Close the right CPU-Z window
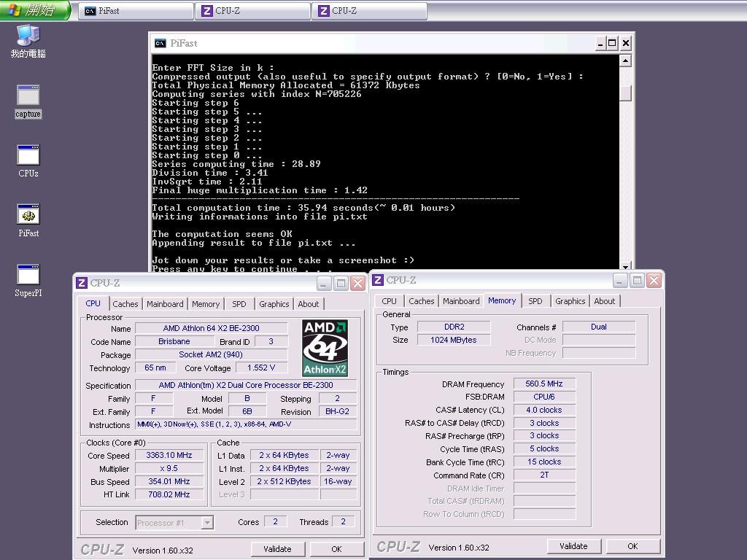Image resolution: width=747 pixels, height=560 pixels. point(654,281)
